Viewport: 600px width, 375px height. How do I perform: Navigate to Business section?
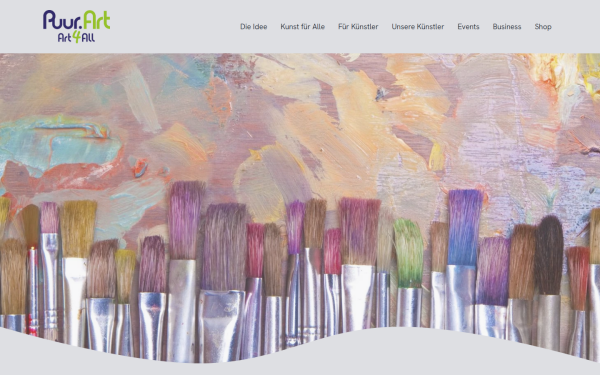point(507,27)
